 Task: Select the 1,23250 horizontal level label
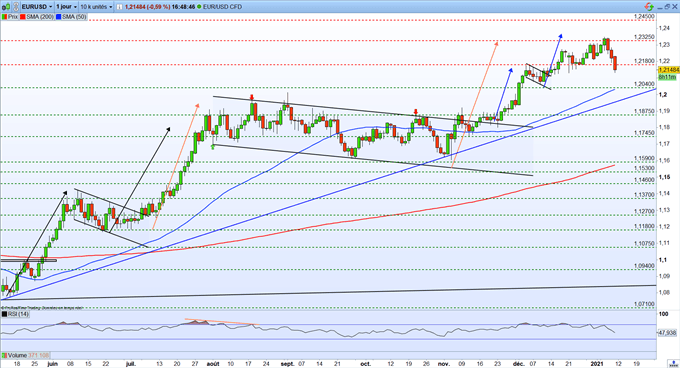pyautogui.click(x=644, y=37)
